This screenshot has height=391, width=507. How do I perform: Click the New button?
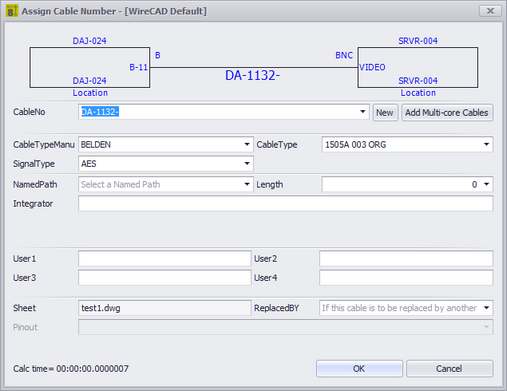pos(385,113)
